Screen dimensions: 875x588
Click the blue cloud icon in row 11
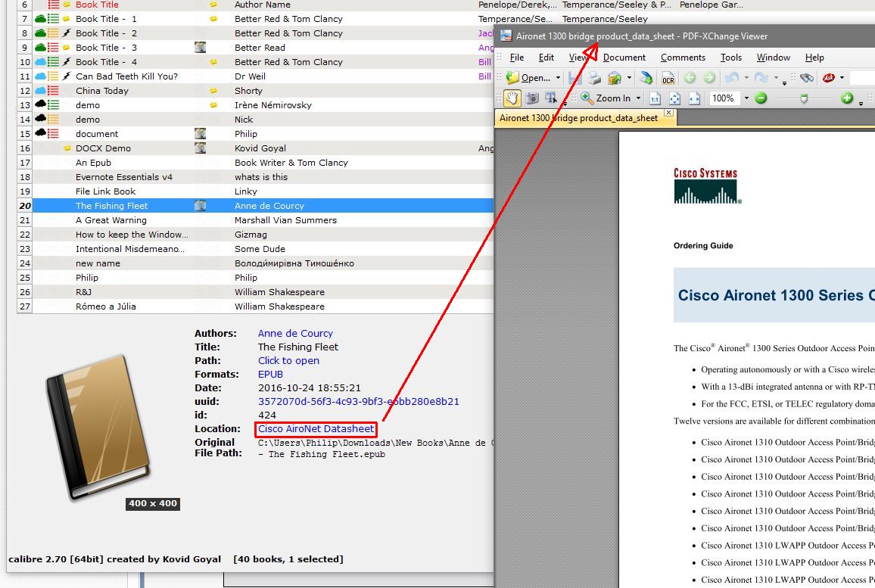[40, 76]
